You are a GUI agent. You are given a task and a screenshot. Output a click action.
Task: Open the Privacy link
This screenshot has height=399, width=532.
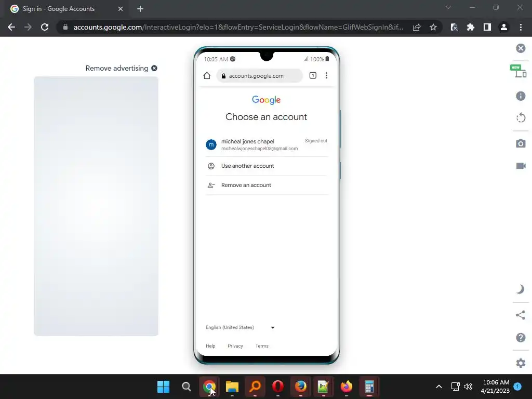[x=235, y=346]
